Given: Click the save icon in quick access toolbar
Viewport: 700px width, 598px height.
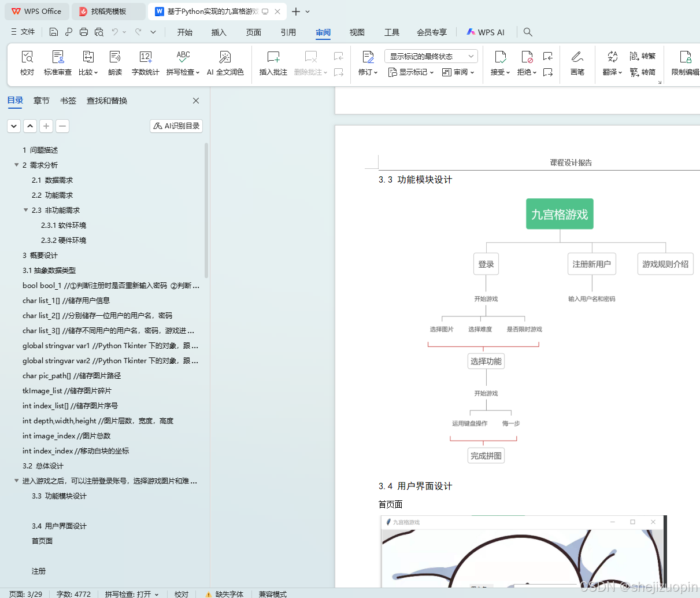Looking at the screenshot, I should click(54, 32).
